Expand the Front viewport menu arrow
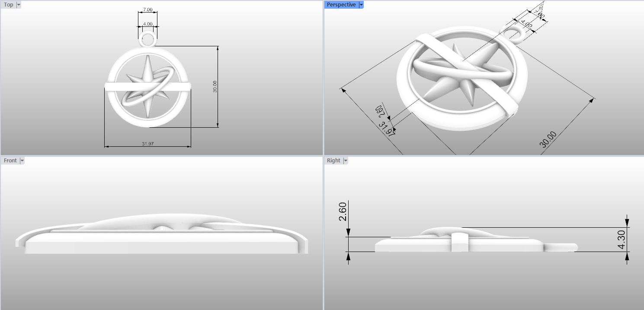 [22, 161]
